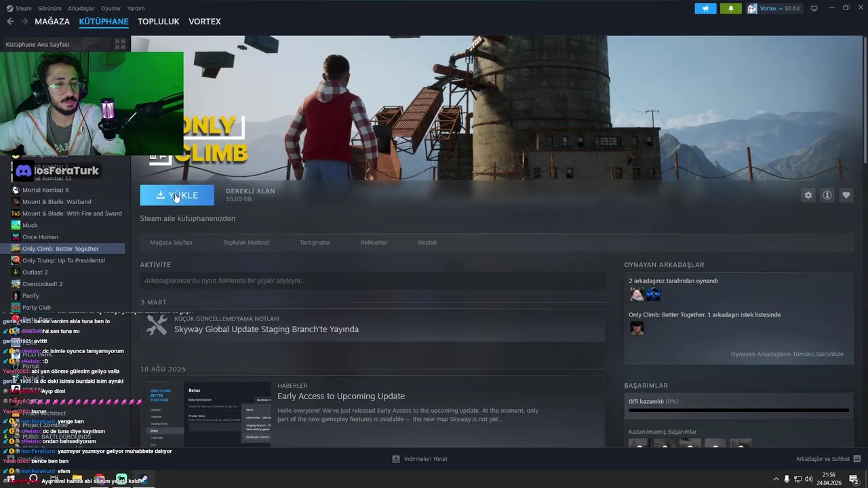The width and height of the screenshot is (868, 488).
Task: Open Chrome from the Windows taskbar
Action: pos(100,480)
